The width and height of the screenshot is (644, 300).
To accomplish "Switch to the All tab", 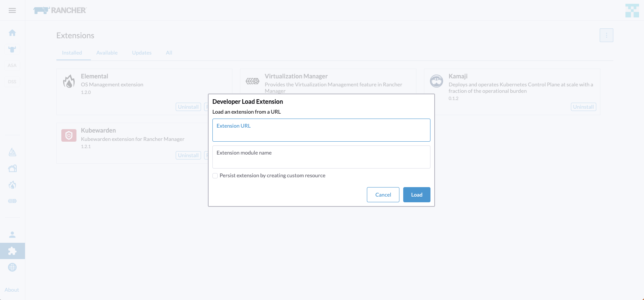I will 169,53.
